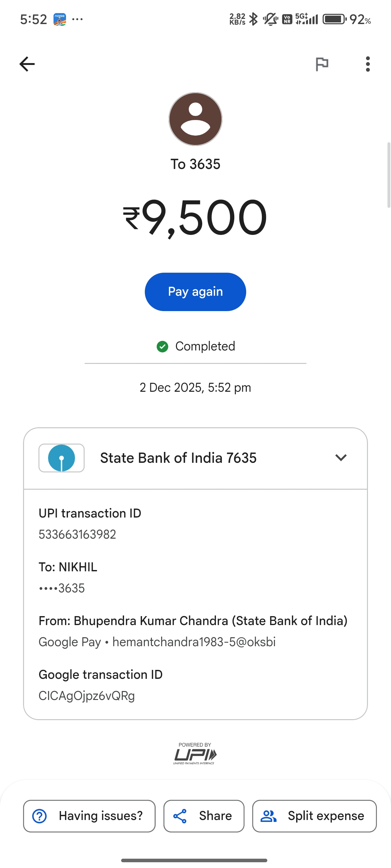Tap the UPI transaction ID number
This screenshot has height=868, width=391.
click(77, 534)
